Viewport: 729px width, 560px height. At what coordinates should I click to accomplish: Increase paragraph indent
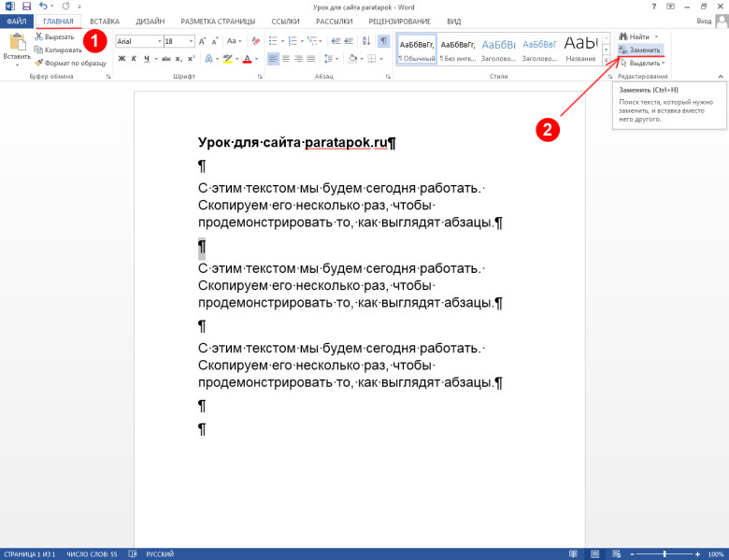coord(348,41)
